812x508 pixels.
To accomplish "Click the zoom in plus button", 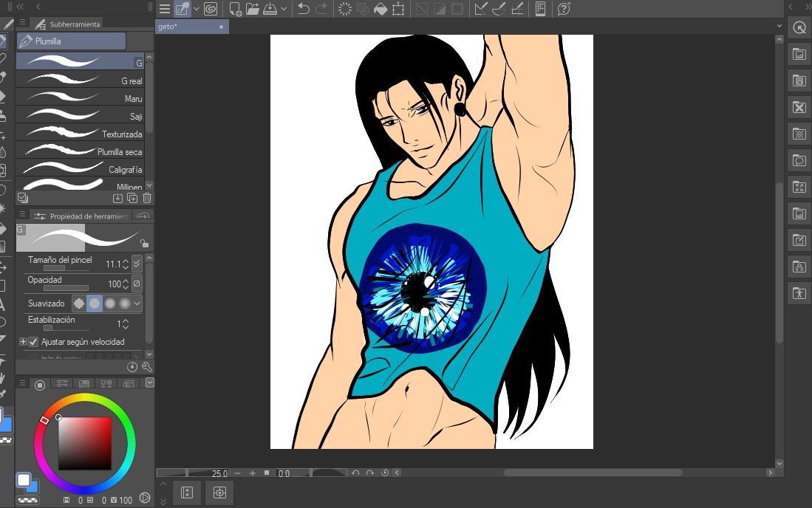I will click(x=252, y=473).
